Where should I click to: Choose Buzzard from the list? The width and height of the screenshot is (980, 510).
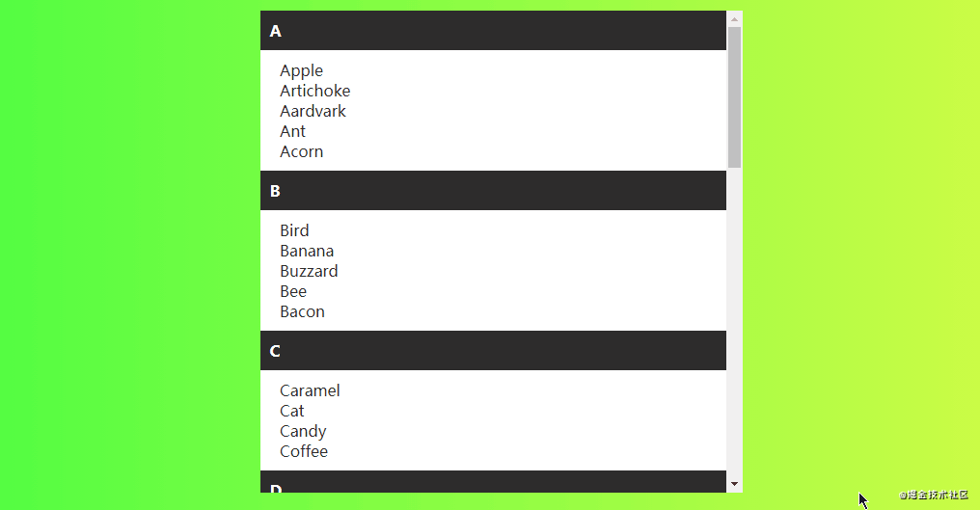[x=309, y=271]
